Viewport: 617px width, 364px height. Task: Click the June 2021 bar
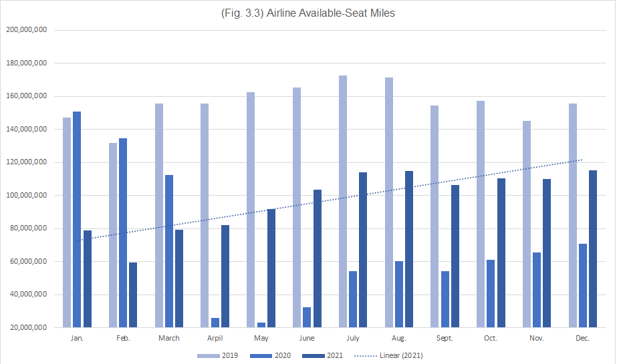[317, 258]
